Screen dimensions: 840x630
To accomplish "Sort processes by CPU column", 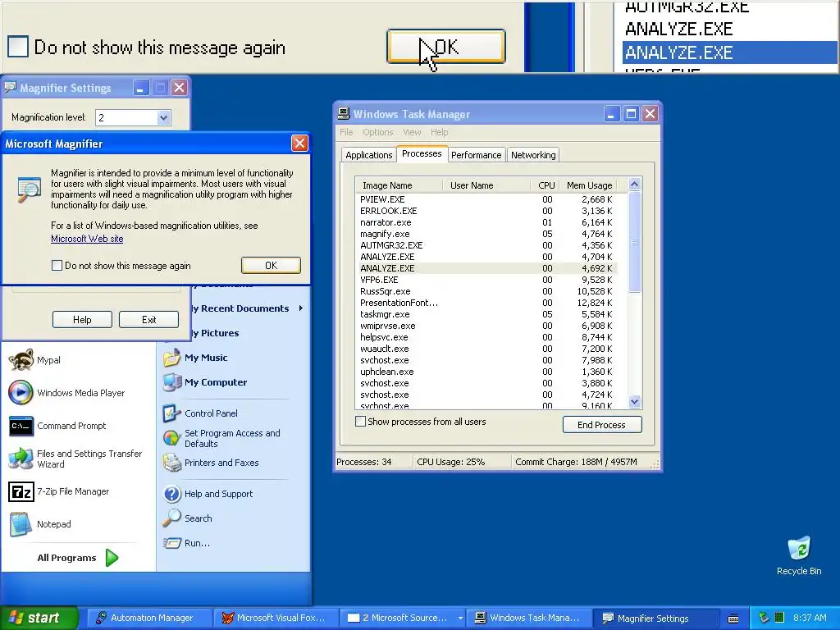I will pos(546,185).
